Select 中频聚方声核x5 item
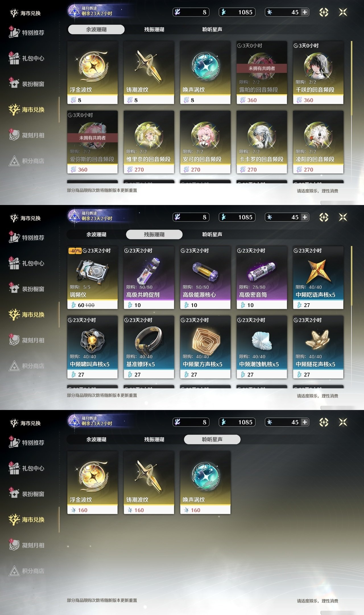364x615 pixels. coord(205,347)
